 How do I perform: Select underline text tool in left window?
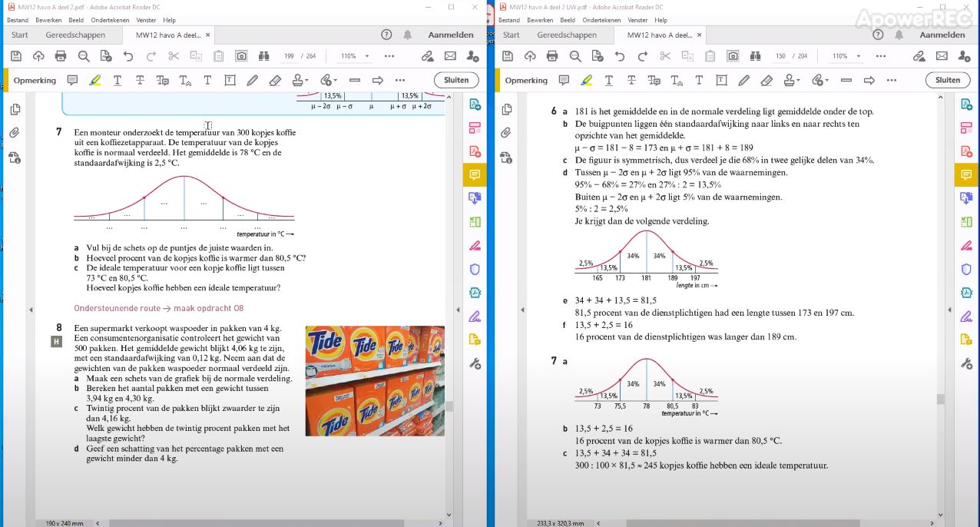pyautogui.click(x=118, y=80)
